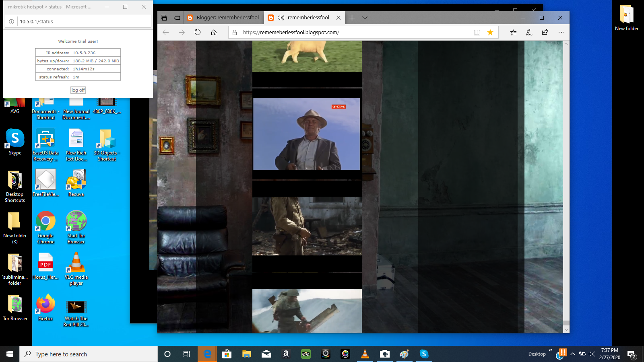
Task: Expand the Desktop toolbar chevron
Action: tap(550, 350)
